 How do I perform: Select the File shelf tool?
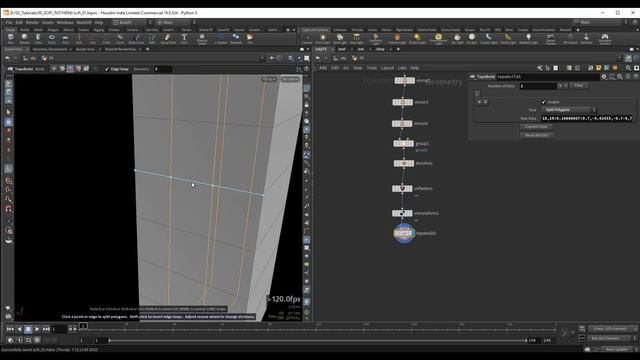point(250,39)
